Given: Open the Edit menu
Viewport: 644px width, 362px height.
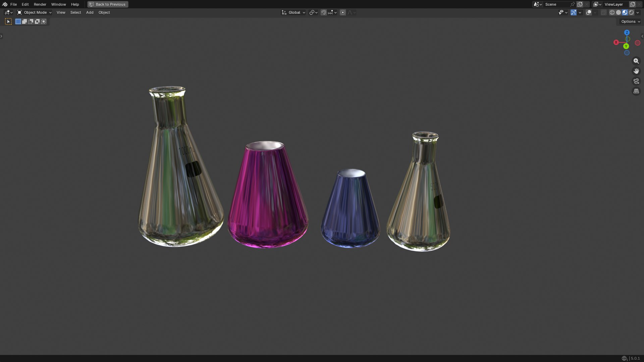Looking at the screenshot, I should [x=25, y=4].
